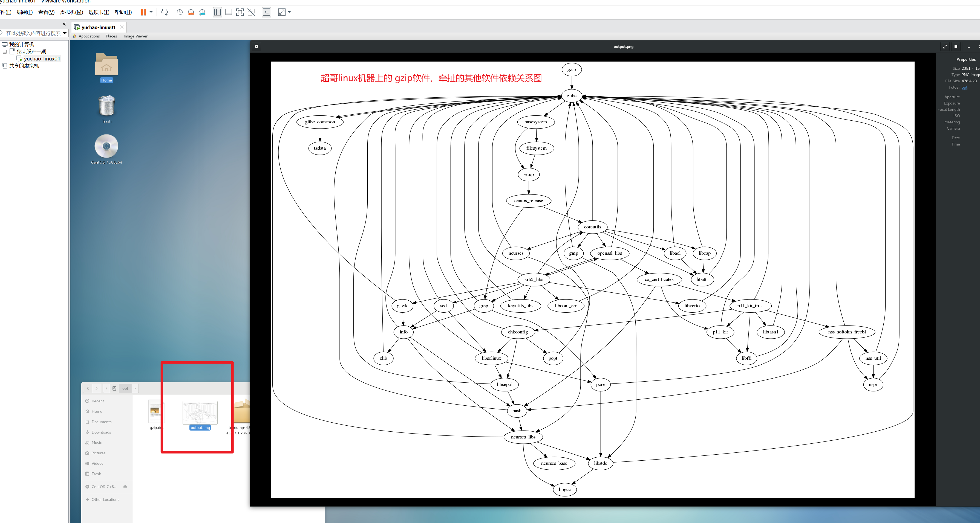Collapse the 猿来脱产一期 tree folder
The width and height of the screenshot is (980, 523).
click(x=5, y=52)
